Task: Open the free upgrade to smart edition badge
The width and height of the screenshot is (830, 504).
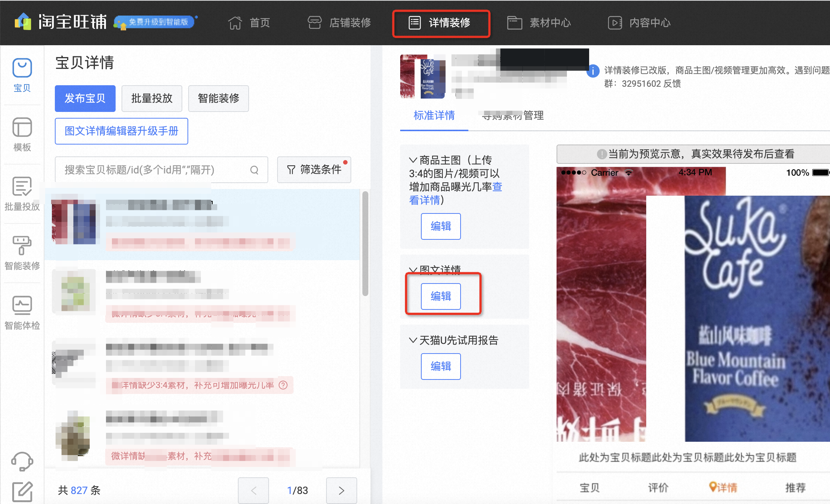Action: pyautogui.click(x=156, y=22)
